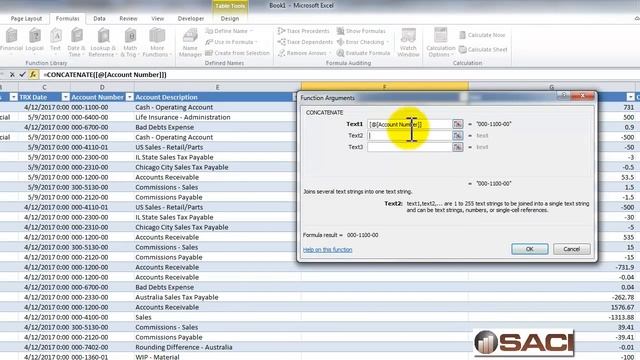The image size is (640, 360).
Task: Select column D header
Action: [x=102, y=87]
